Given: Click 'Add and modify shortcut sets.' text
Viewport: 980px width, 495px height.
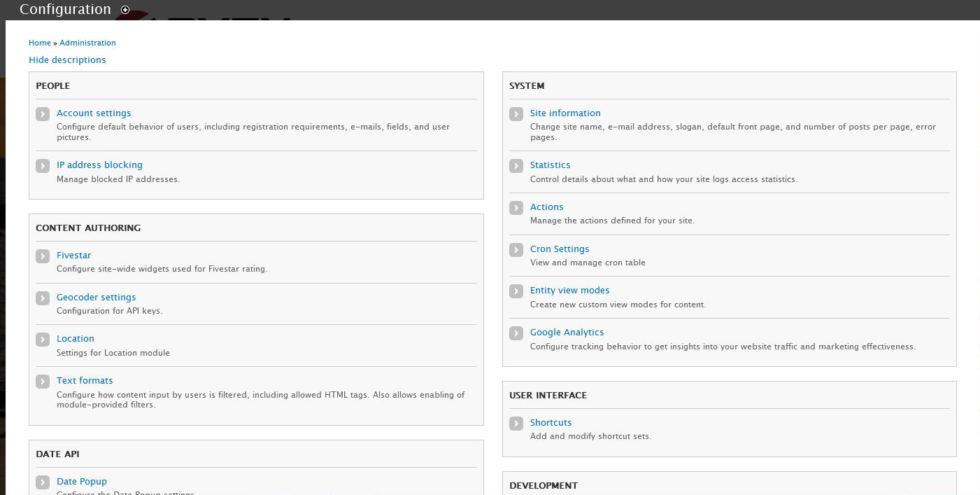Looking at the screenshot, I should (590, 436).
